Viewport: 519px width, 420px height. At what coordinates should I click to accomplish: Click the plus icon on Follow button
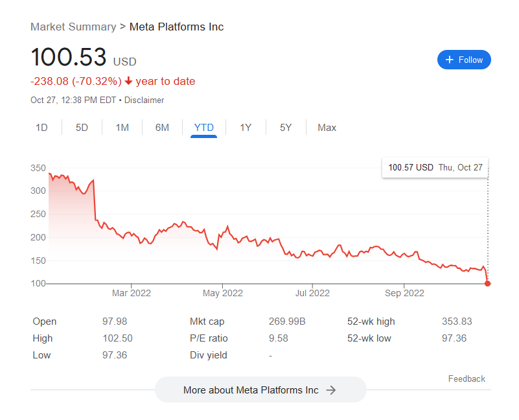(449, 60)
